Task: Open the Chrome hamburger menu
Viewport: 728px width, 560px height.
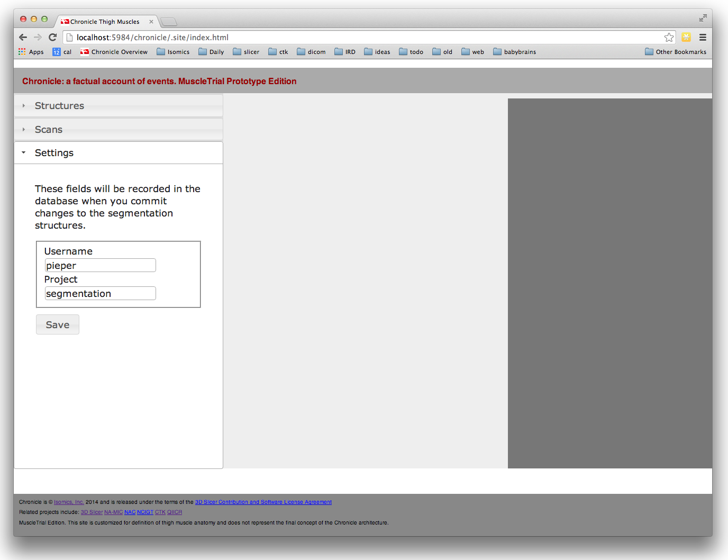Action: 703,37
